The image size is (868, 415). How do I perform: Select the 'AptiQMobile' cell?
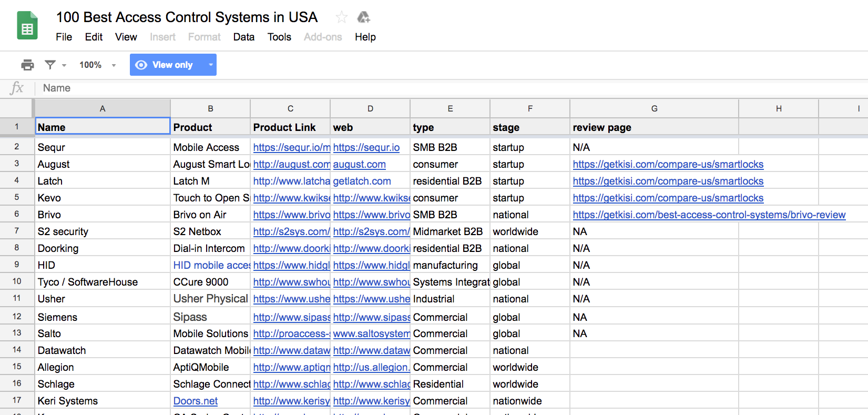pyautogui.click(x=210, y=367)
